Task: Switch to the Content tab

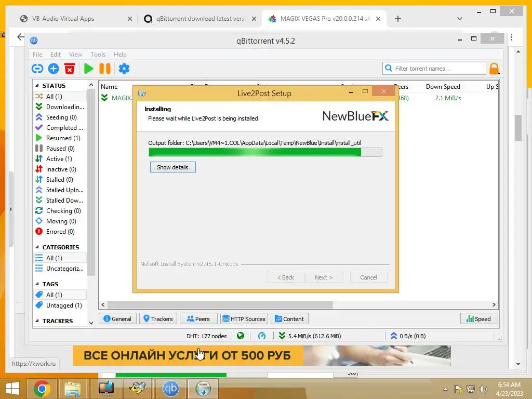Action: pos(289,319)
